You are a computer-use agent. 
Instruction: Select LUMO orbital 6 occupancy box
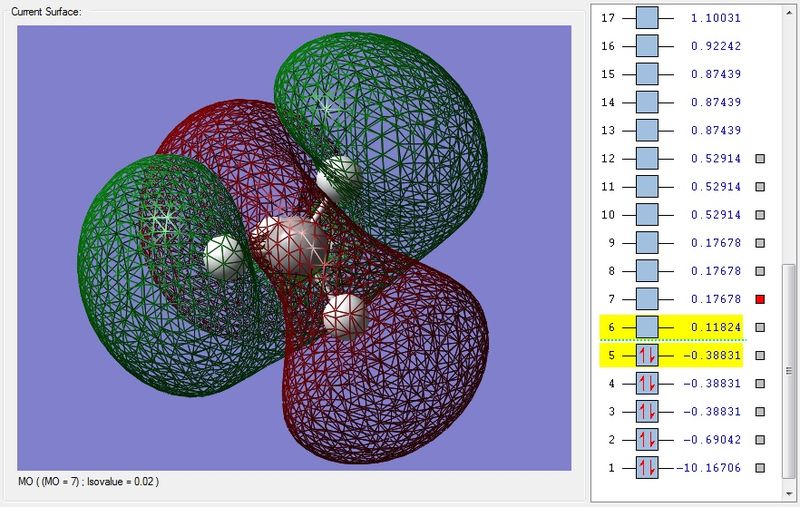[647, 327]
